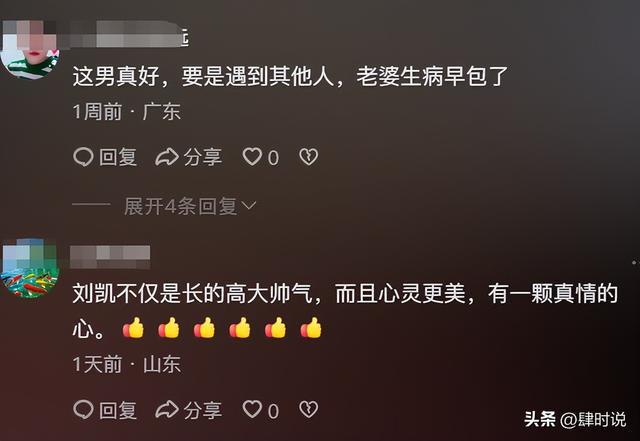Viewport: 640px width, 441px height.
Task: Open the second commenter's blurred username
Action: click(110, 257)
